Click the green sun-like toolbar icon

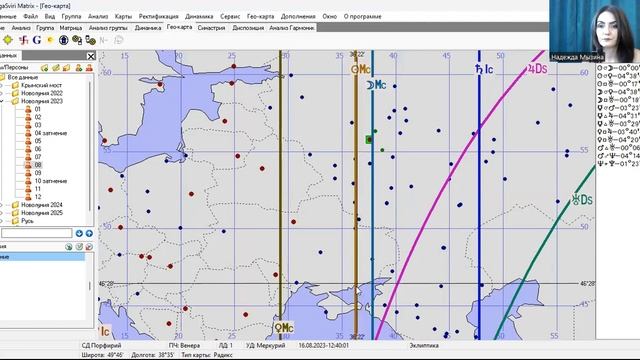(x=8, y=40)
